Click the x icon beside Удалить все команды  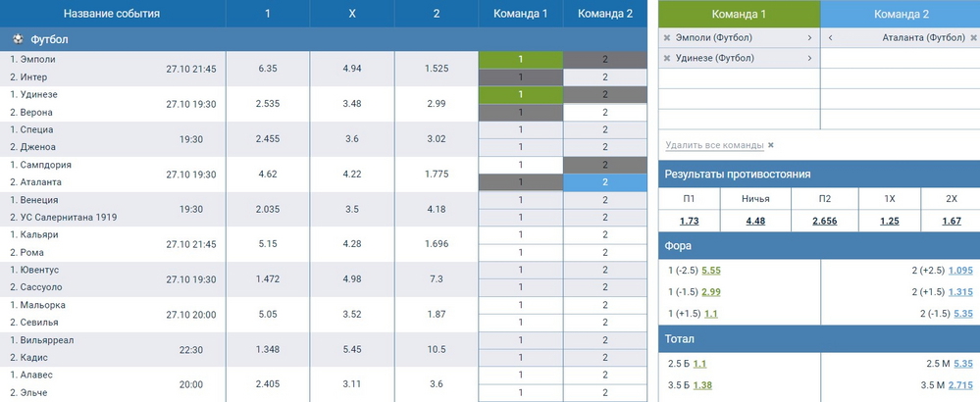tap(771, 145)
